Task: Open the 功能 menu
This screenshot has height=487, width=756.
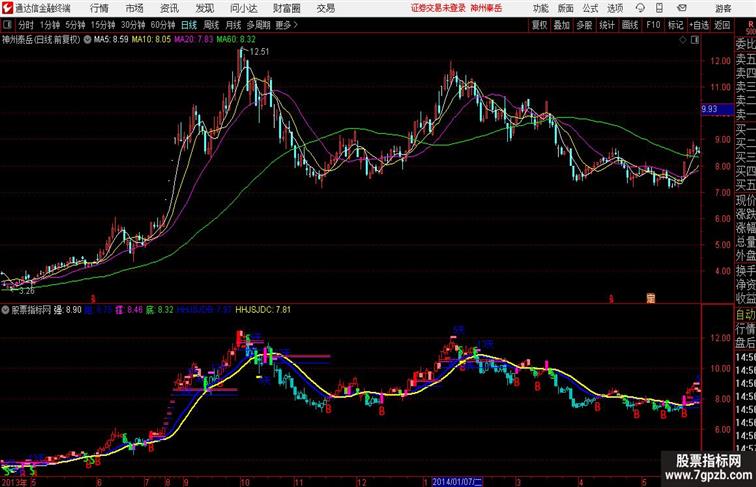Action: click(541, 8)
